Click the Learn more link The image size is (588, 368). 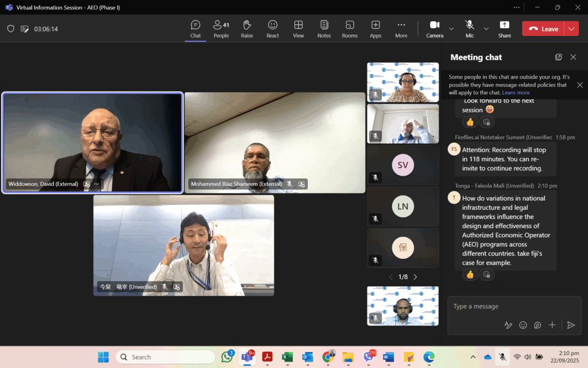coord(516,93)
